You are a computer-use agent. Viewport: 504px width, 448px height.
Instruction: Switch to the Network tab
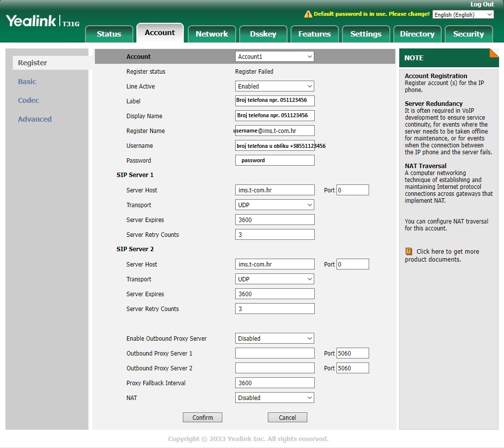(211, 34)
